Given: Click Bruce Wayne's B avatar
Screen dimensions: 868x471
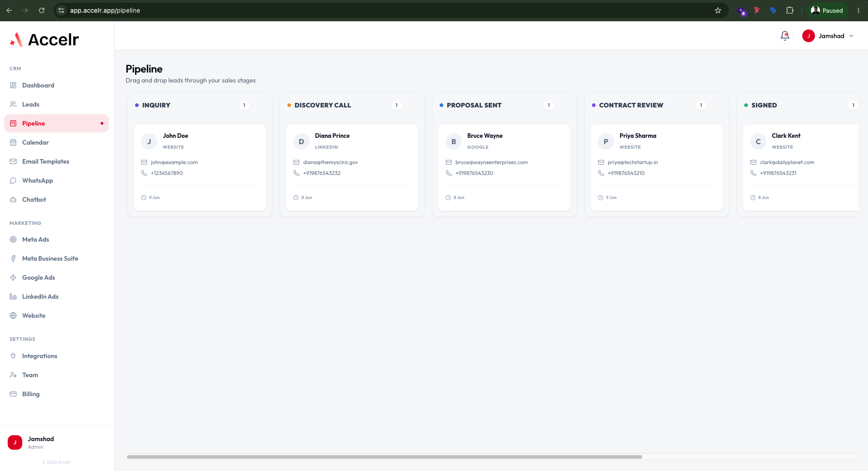Looking at the screenshot, I should 454,141.
